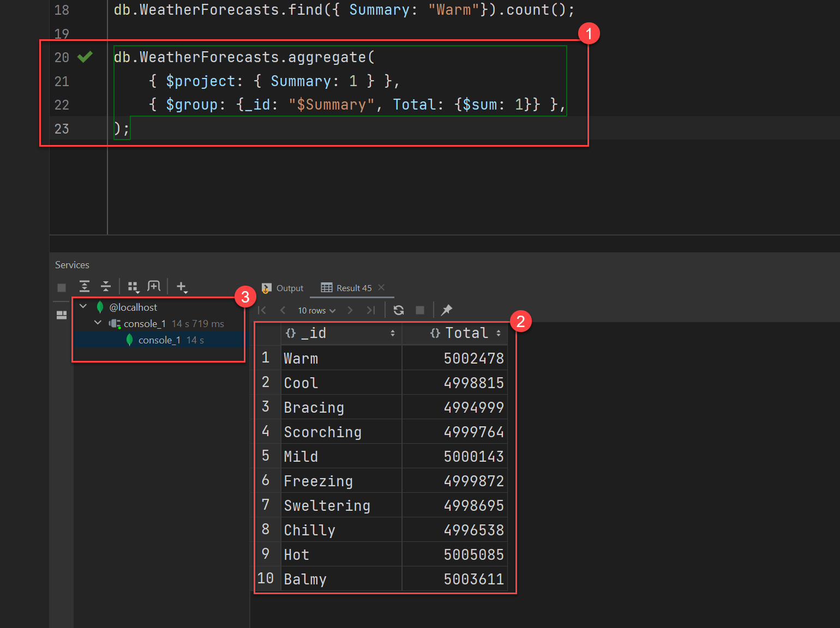
Task: Place cursor on the $group stage line
Action: [357, 105]
